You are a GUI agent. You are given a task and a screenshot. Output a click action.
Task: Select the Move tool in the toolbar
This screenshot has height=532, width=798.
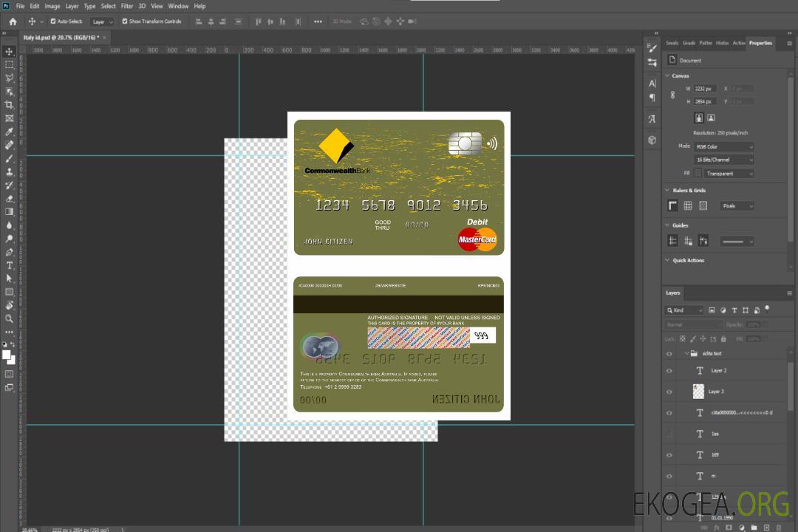(9, 51)
